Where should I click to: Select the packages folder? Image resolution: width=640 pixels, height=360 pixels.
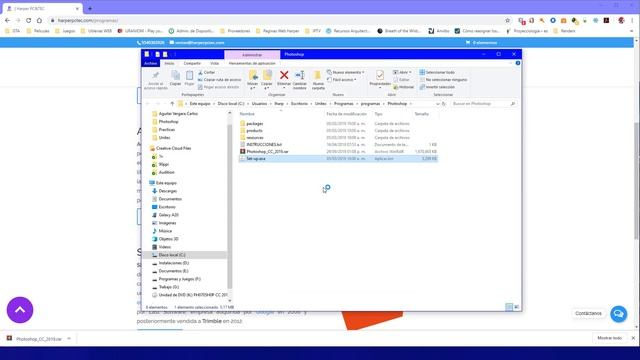click(255, 123)
